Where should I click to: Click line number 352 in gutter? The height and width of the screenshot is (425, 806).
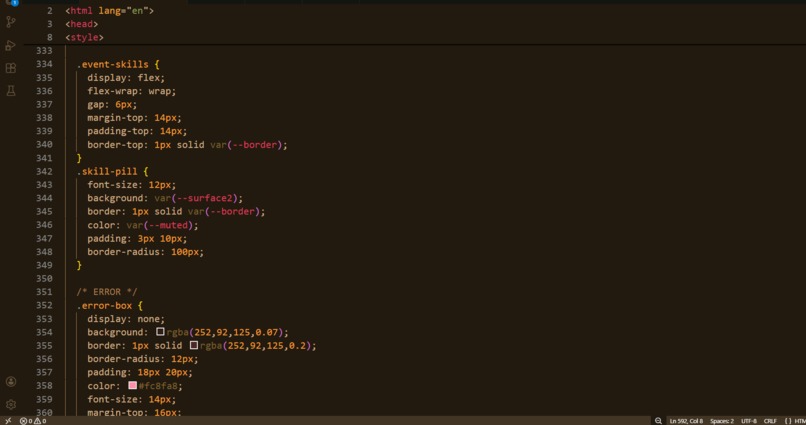coord(44,305)
